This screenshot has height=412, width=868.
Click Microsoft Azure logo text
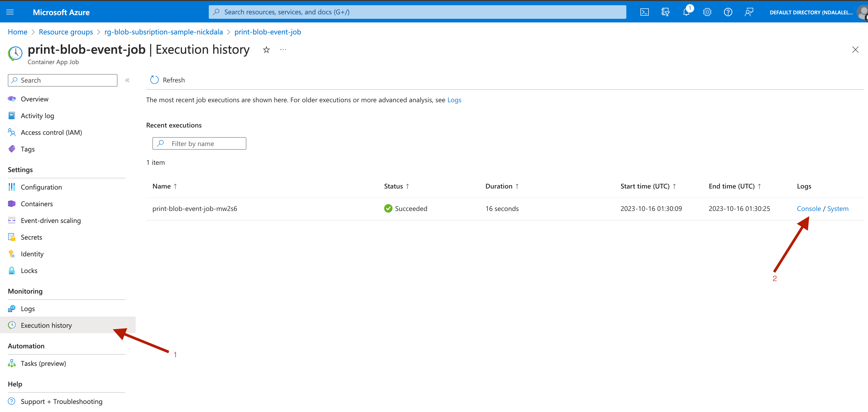click(61, 13)
